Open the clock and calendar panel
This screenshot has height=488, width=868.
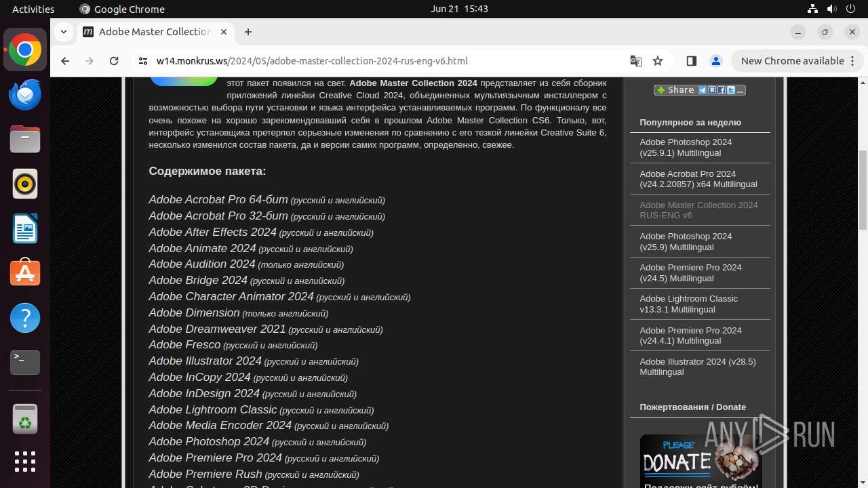pyautogui.click(x=459, y=9)
